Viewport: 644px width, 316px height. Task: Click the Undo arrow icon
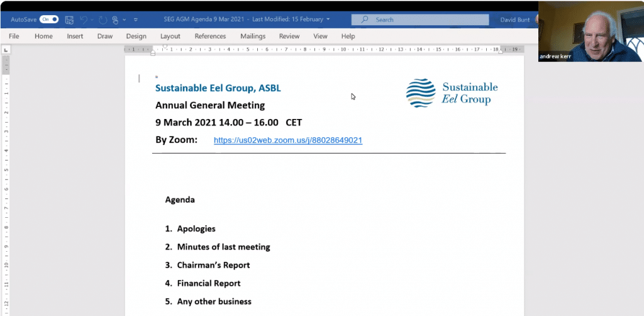click(x=84, y=20)
